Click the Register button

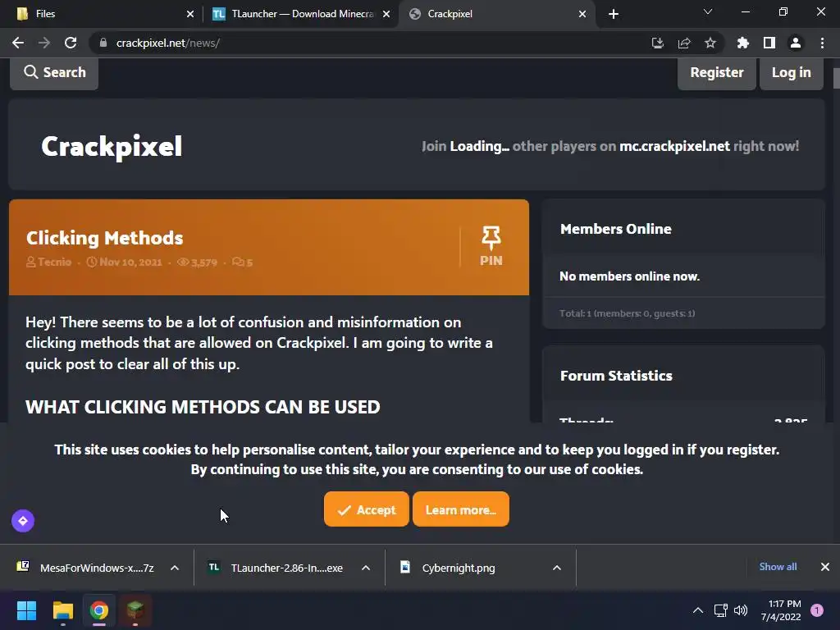click(x=716, y=72)
